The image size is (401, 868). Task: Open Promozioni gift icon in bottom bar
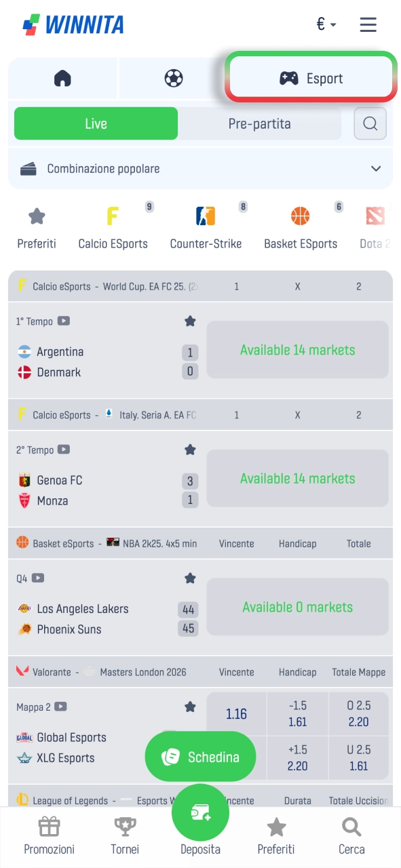49,827
